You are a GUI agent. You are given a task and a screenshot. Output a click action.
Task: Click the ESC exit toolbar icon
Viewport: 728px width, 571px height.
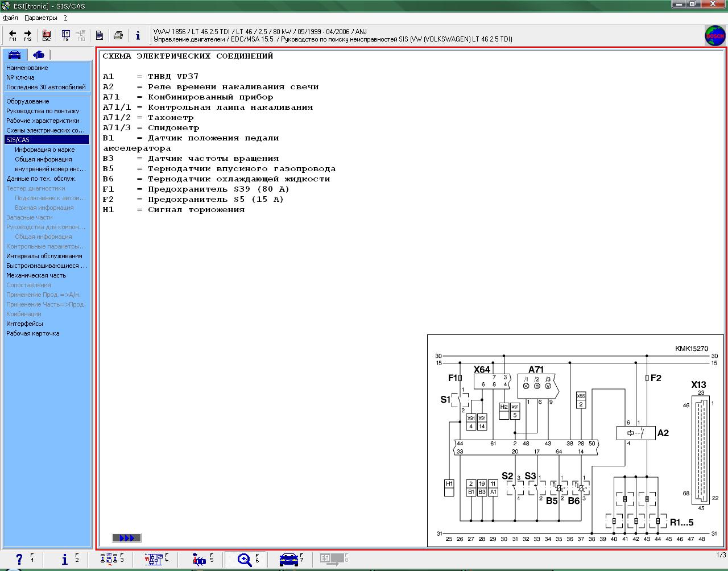pos(47,35)
